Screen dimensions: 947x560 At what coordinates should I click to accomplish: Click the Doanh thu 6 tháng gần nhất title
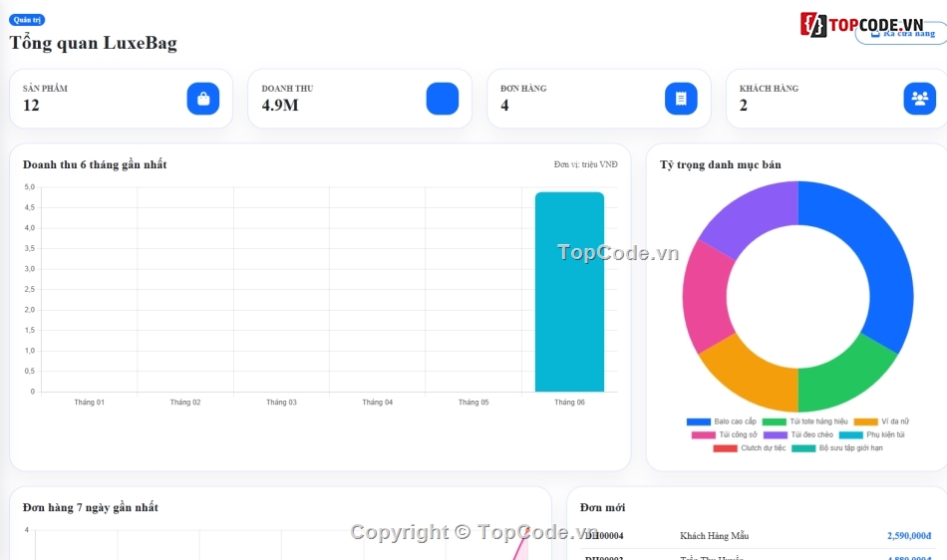(95, 164)
